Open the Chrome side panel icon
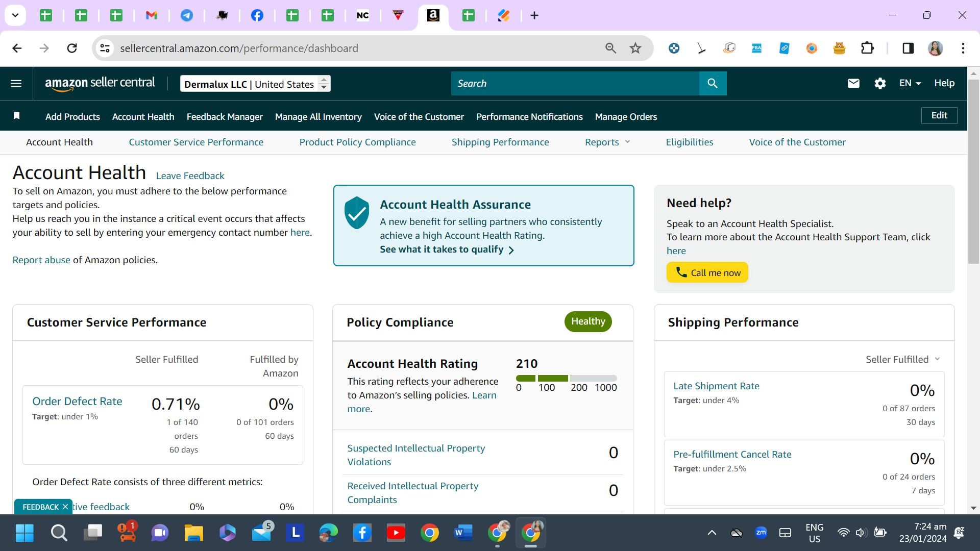The image size is (980, 551). [x=908, y=48]
